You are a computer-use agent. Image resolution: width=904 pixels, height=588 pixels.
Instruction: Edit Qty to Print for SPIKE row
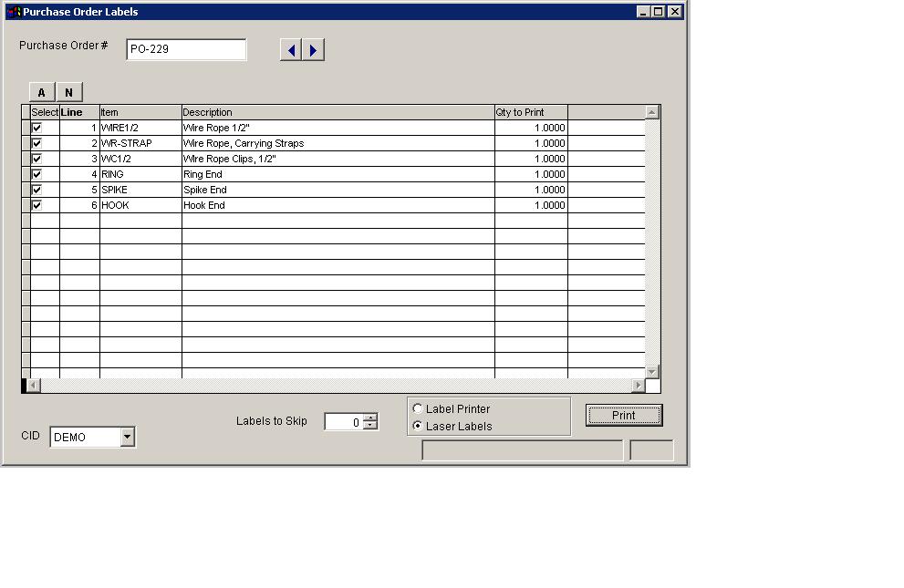point(531,190)
